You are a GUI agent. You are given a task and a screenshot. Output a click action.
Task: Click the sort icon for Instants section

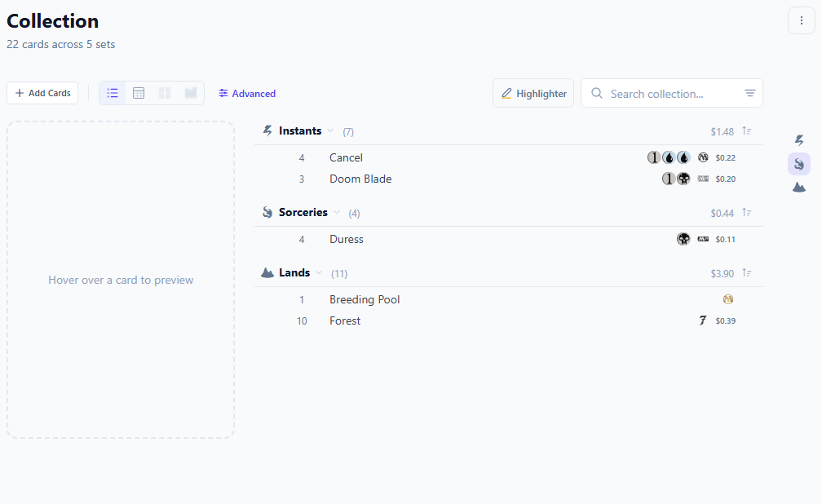747,131
